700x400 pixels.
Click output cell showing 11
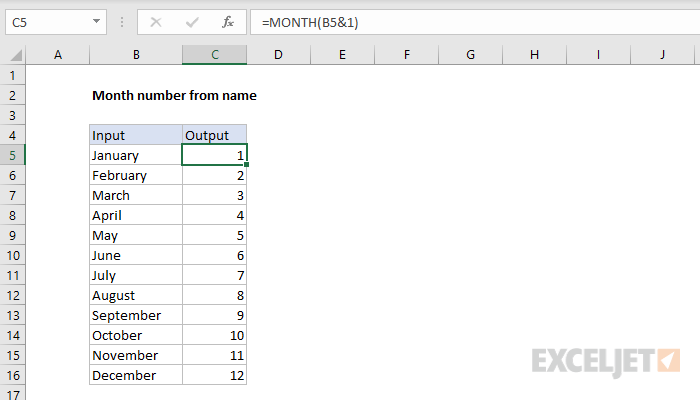[x=214, y=355]
